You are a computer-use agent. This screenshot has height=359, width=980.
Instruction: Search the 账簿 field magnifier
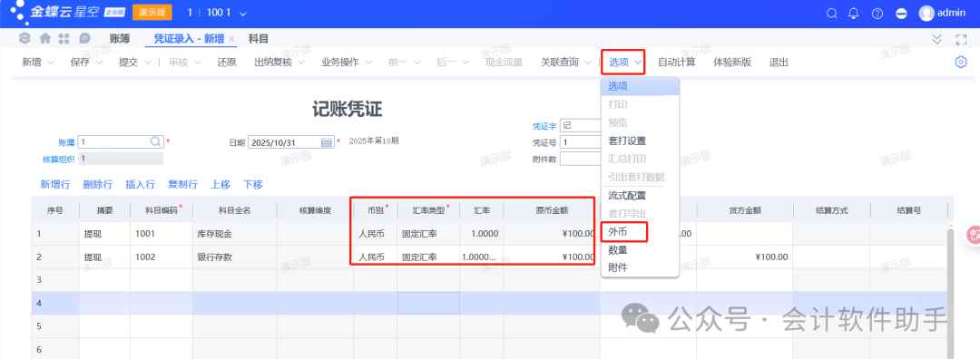coord(156,141)
